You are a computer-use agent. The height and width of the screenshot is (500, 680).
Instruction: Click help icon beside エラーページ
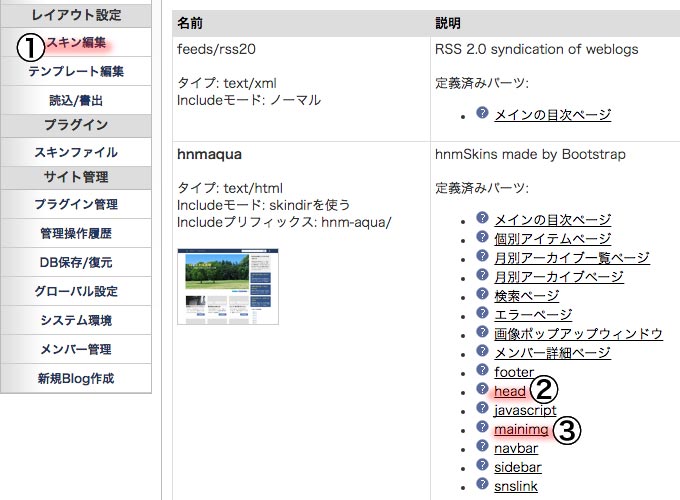[x=482, y=313]
